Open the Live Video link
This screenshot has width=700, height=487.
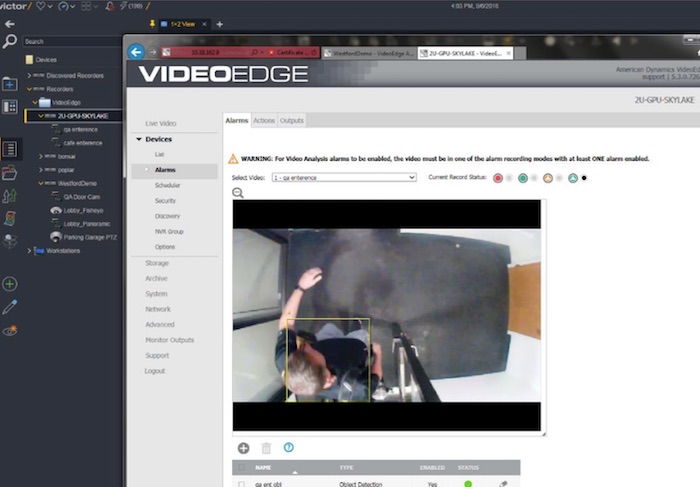pos(160,123)
